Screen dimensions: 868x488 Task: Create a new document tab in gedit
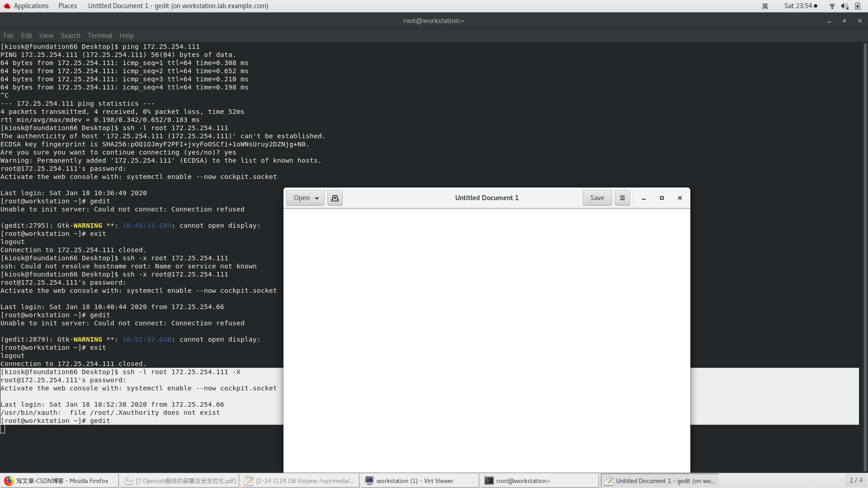pos(335,198)
